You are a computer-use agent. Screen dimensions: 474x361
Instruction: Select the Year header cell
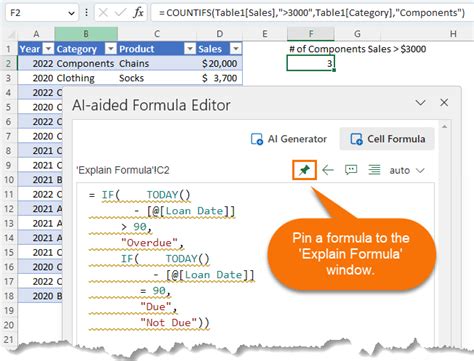(x=36, y=49)
